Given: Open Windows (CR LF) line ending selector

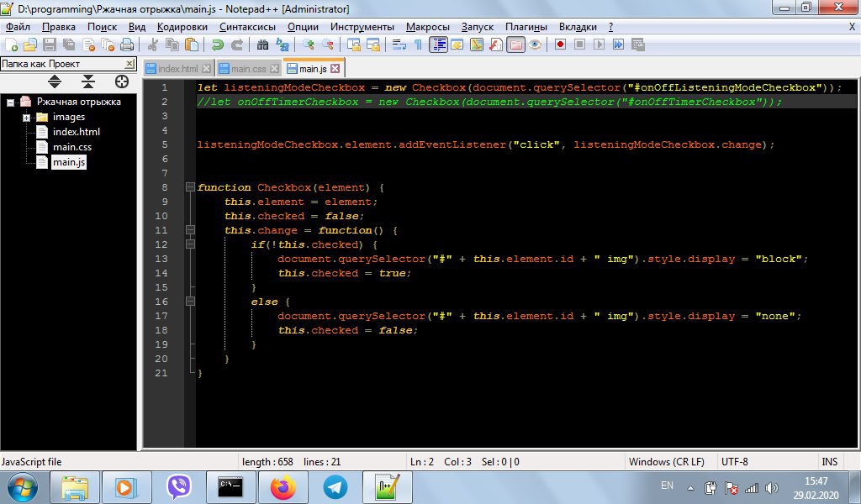Looking at the screenshot, I should coord(666,462).
